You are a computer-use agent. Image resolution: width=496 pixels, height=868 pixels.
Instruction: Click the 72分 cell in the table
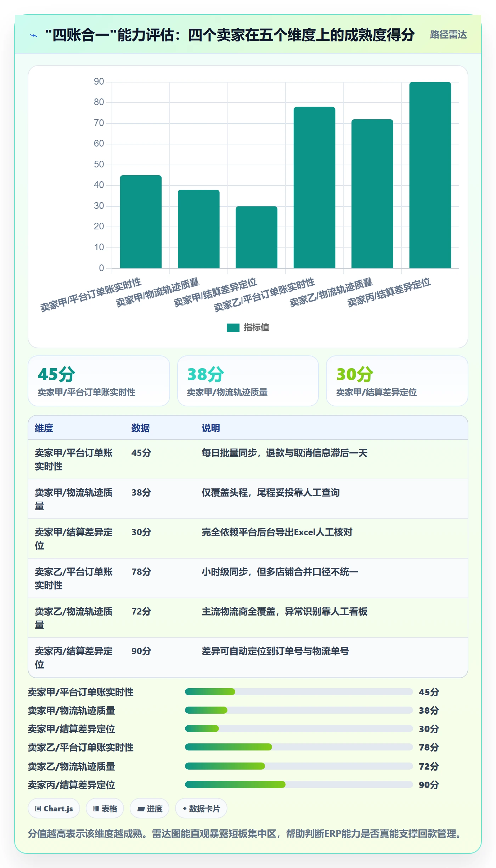[141, 611]
